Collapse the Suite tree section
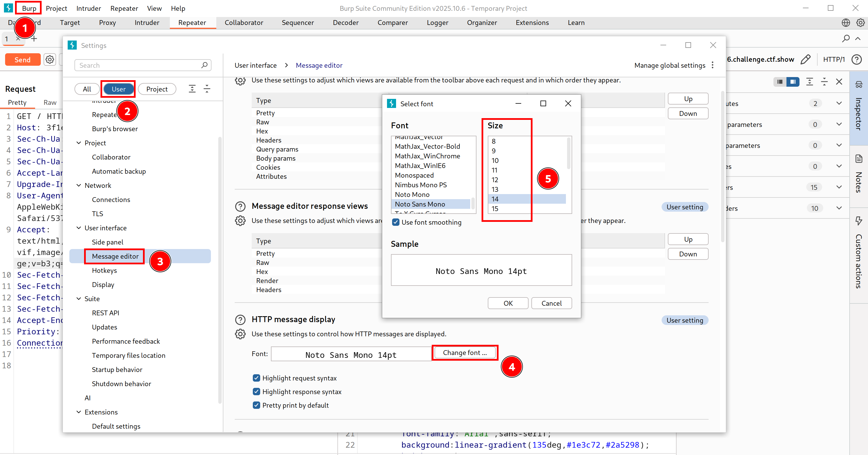868x455 pixels. point(79,299)
